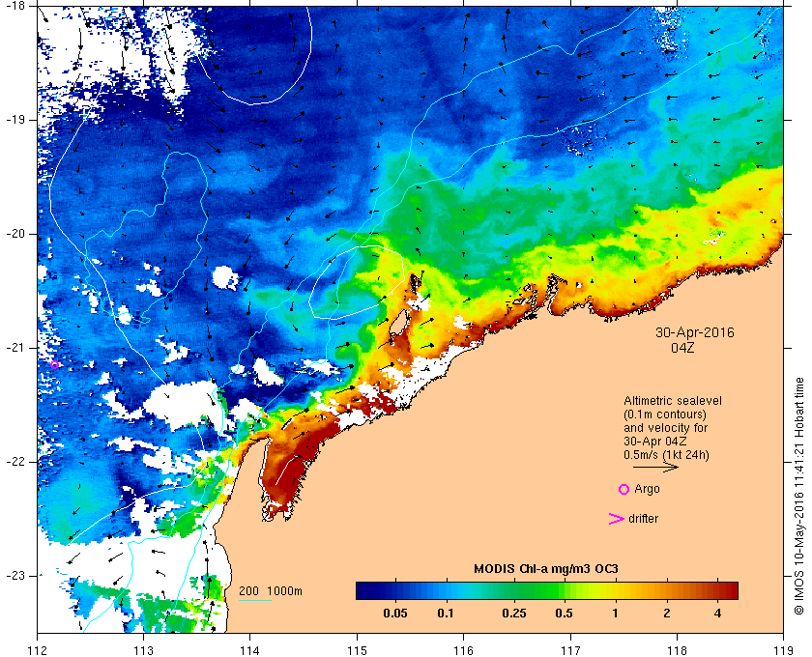Image resolution: width=812 pixels, height=657 pixels.
Task: Click the IMOS copyright timestamp text
Action: [799, 496]
